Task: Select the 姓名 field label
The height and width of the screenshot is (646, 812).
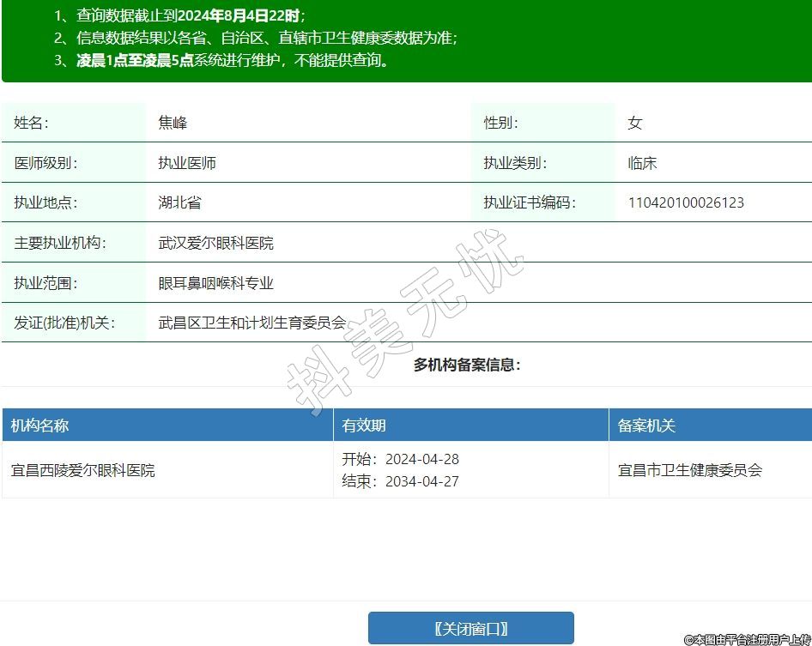Action: [x=31, y=123]
